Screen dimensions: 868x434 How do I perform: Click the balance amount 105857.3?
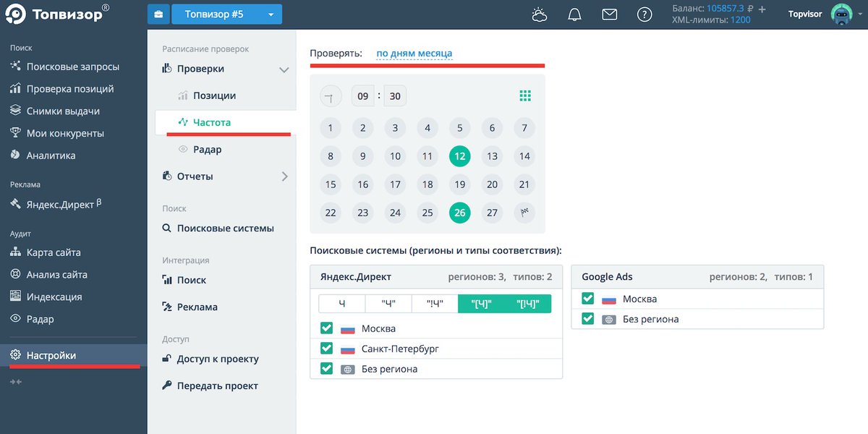pyautogui.click(x=726, y=9)
